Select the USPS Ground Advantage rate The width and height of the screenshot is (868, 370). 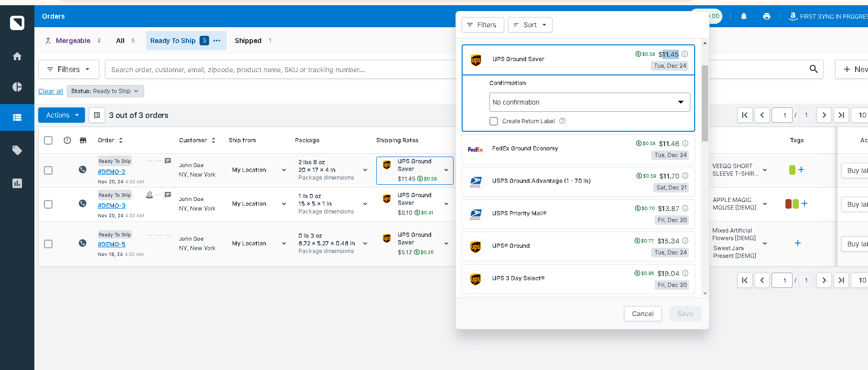click(578, 181)
